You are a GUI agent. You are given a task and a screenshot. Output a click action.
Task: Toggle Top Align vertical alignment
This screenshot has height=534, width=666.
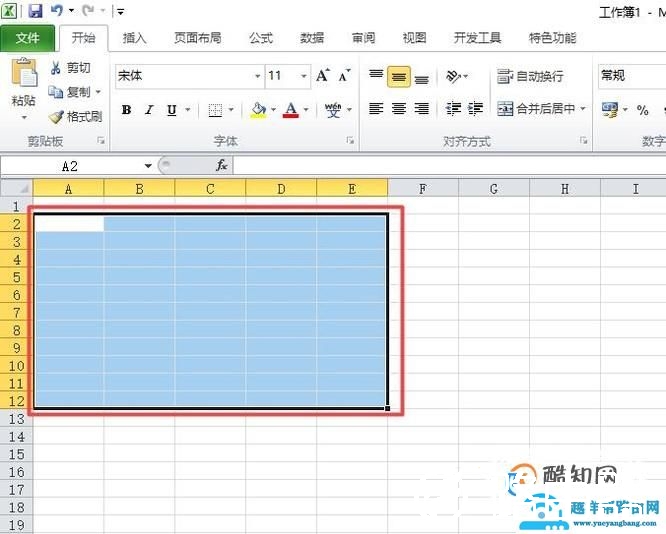click(x=376, y=76)
